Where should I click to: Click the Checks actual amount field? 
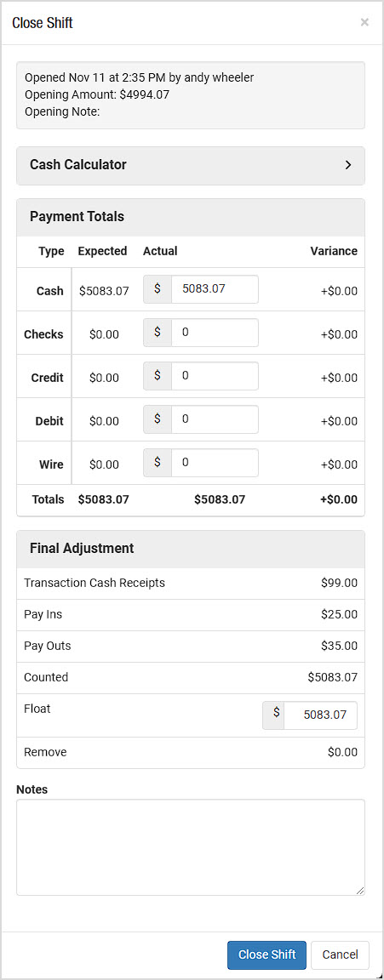(x=215, y=333)
